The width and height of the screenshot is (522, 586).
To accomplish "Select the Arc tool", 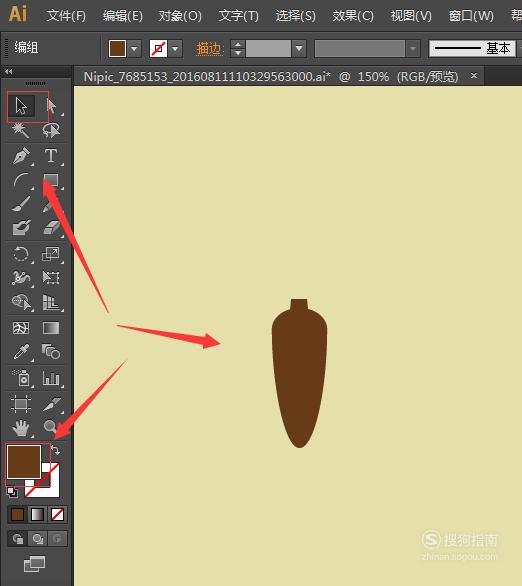I will point(21,181).
